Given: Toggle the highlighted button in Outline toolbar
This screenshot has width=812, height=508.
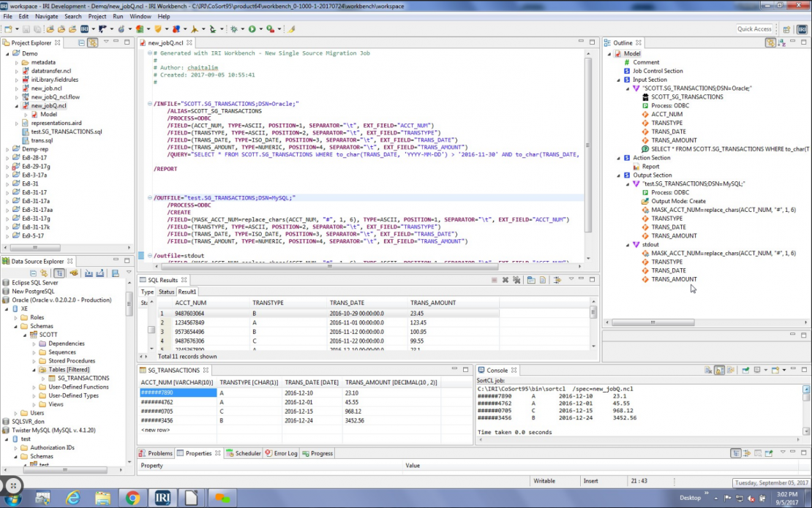Looking at the screenshot, I should point(770,43).
